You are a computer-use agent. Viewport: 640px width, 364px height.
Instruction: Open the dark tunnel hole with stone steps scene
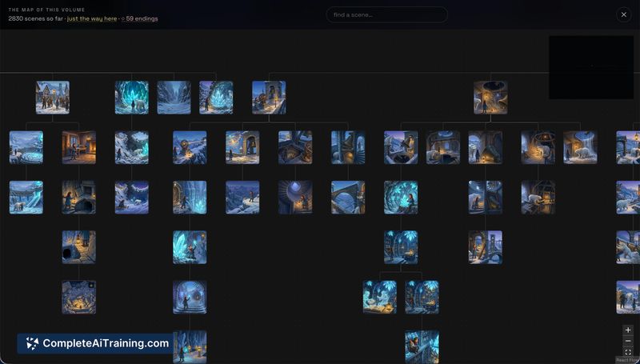78,247
